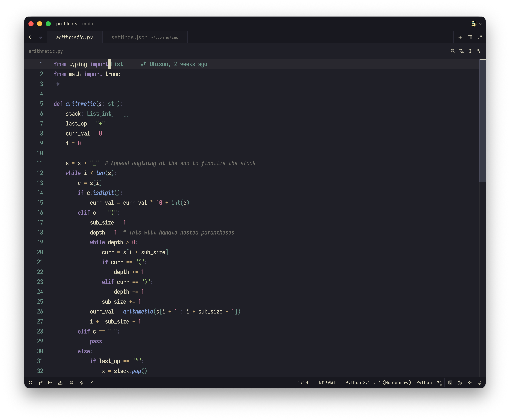Image resolution: width=510 pixels, height=420 pixels.
Task: Open the diagnostics checkmark in status bar
Action: 91,383
